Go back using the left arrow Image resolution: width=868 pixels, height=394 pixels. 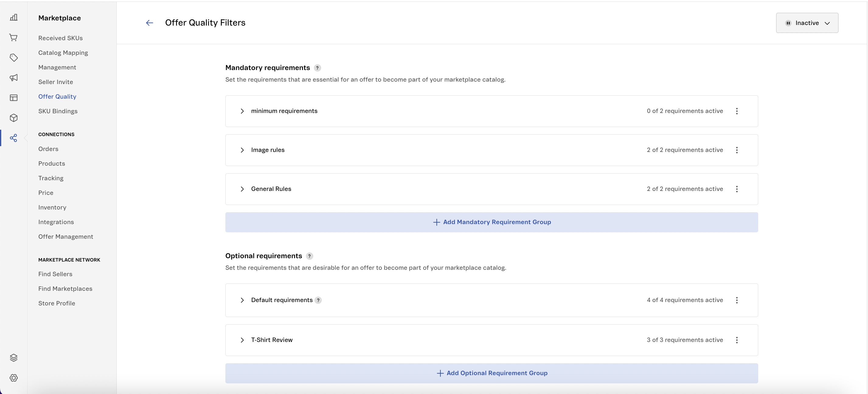point(149,23)
